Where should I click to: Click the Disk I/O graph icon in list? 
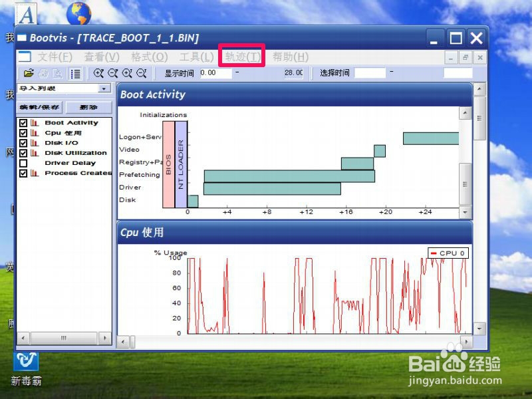coord(35,143)
